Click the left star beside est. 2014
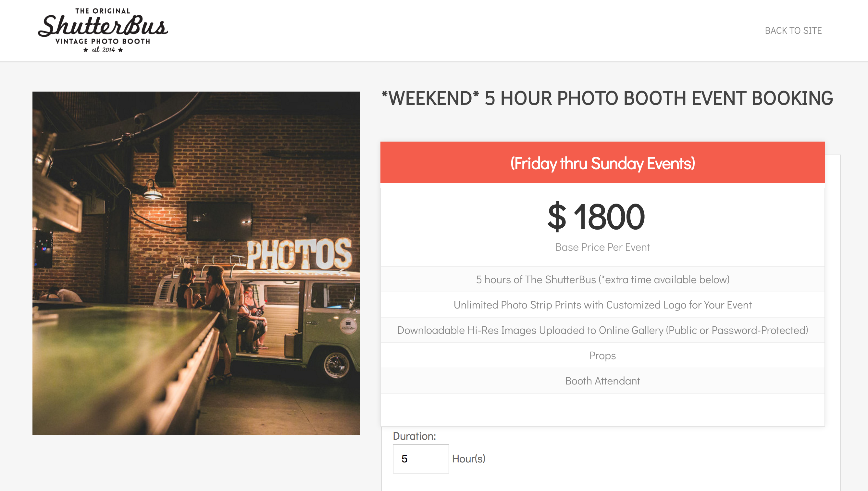 (86, 50)
